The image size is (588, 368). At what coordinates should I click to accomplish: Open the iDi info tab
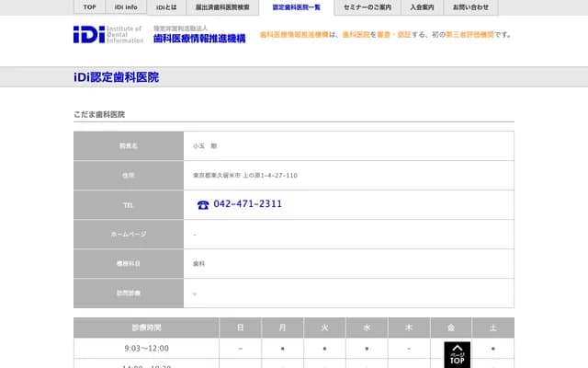126,7
